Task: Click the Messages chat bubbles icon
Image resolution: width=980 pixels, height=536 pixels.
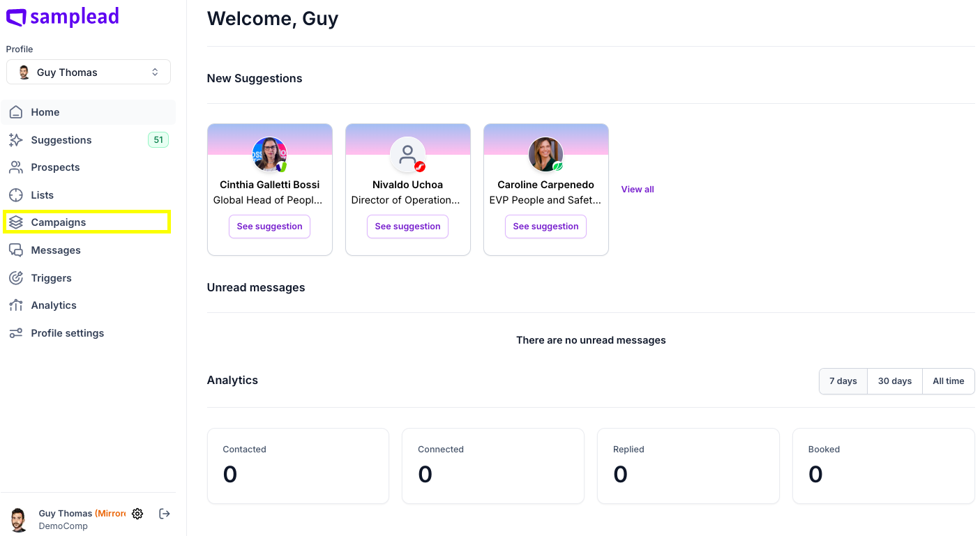Action: 16,250
